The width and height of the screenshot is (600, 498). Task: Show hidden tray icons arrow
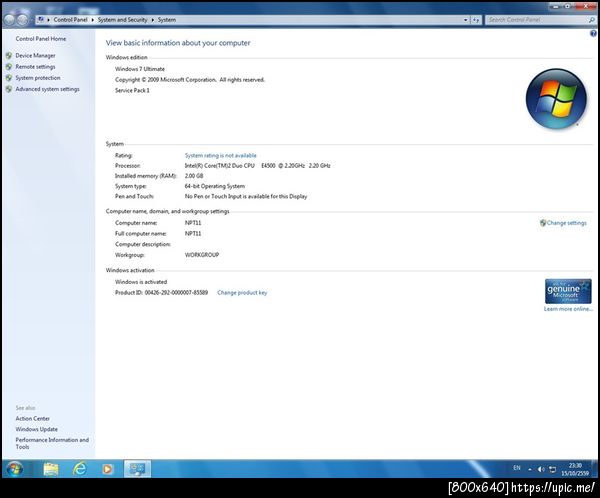530,469
